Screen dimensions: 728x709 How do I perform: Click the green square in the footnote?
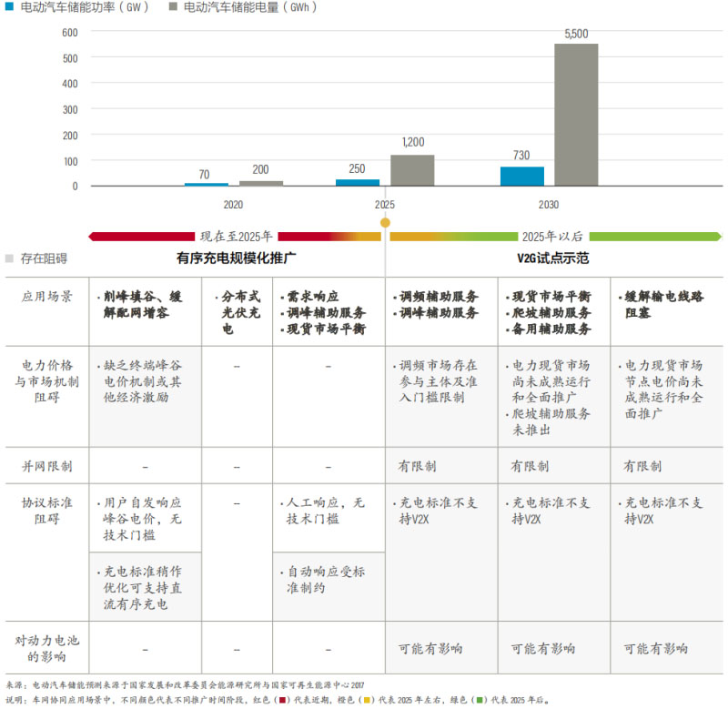[x=479, y=701]
